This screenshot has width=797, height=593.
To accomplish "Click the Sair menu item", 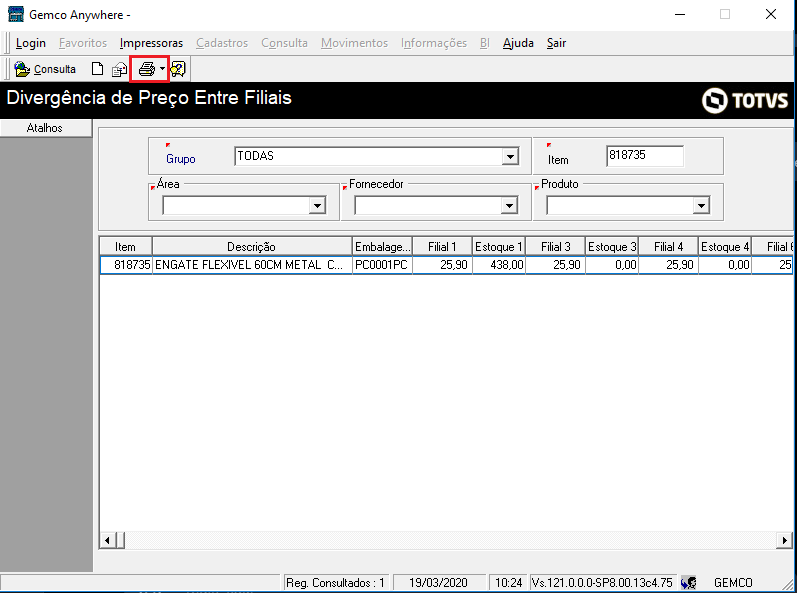I will tap(556, 43).
